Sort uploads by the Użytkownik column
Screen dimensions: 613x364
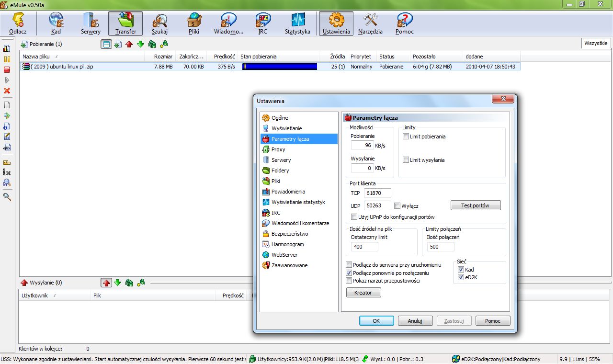54,296
